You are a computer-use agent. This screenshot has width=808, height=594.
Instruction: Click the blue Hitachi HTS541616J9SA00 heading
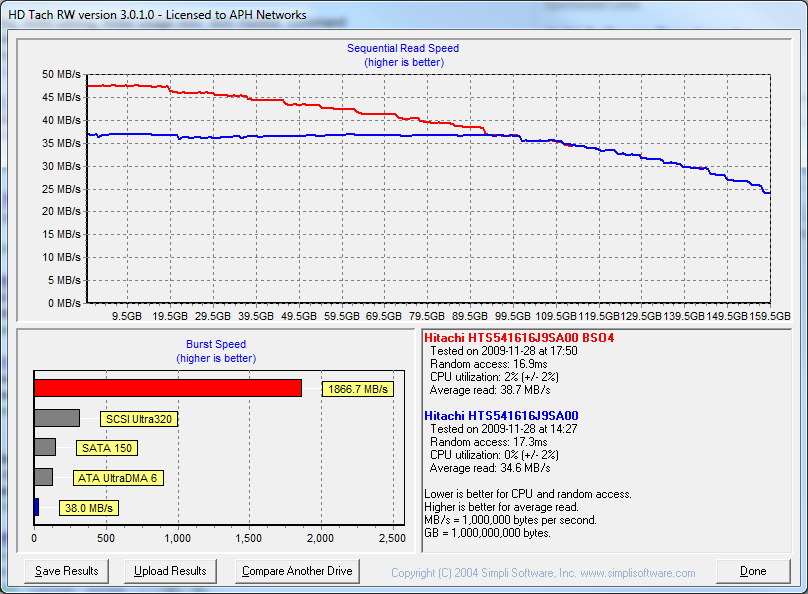[501, 416]
